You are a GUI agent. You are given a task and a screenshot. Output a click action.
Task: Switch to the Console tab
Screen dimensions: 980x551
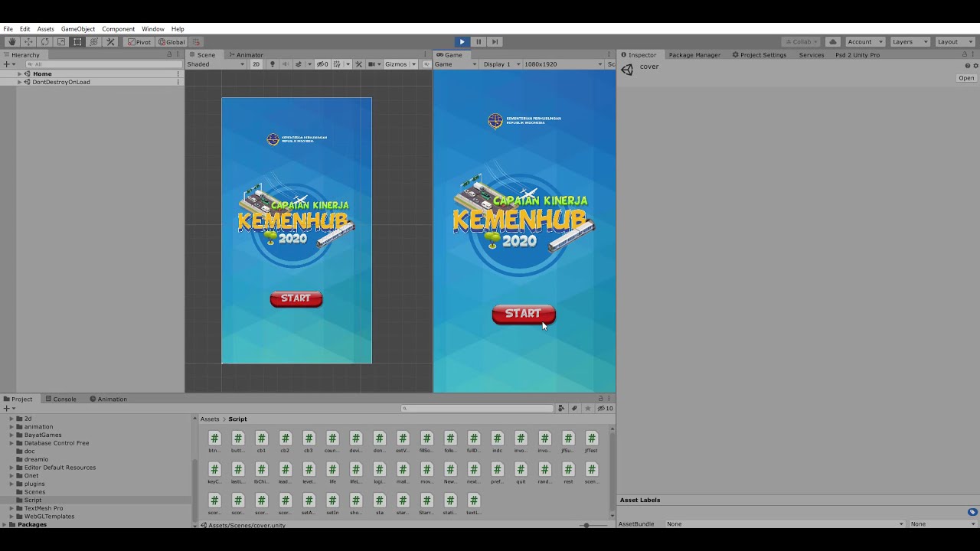(x=60, y=399)
